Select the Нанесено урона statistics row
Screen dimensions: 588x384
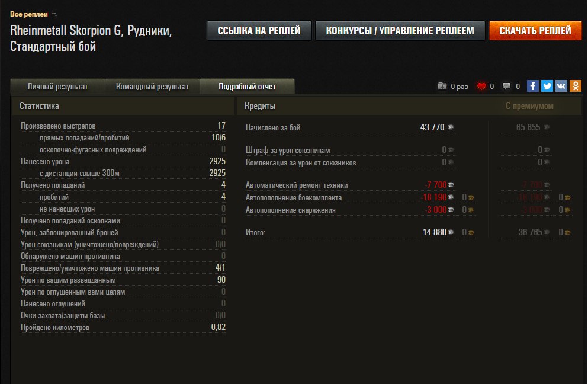point(123,161)
